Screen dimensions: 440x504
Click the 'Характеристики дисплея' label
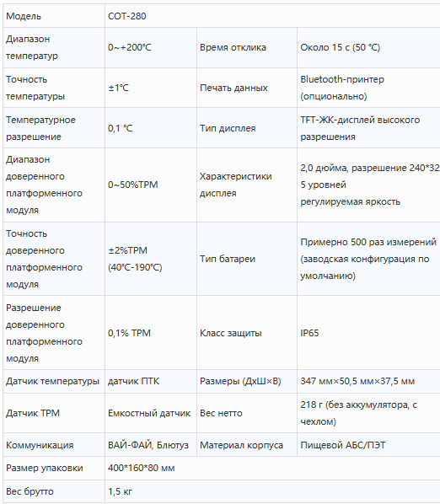pyautogui.click(x=235, y=185)
